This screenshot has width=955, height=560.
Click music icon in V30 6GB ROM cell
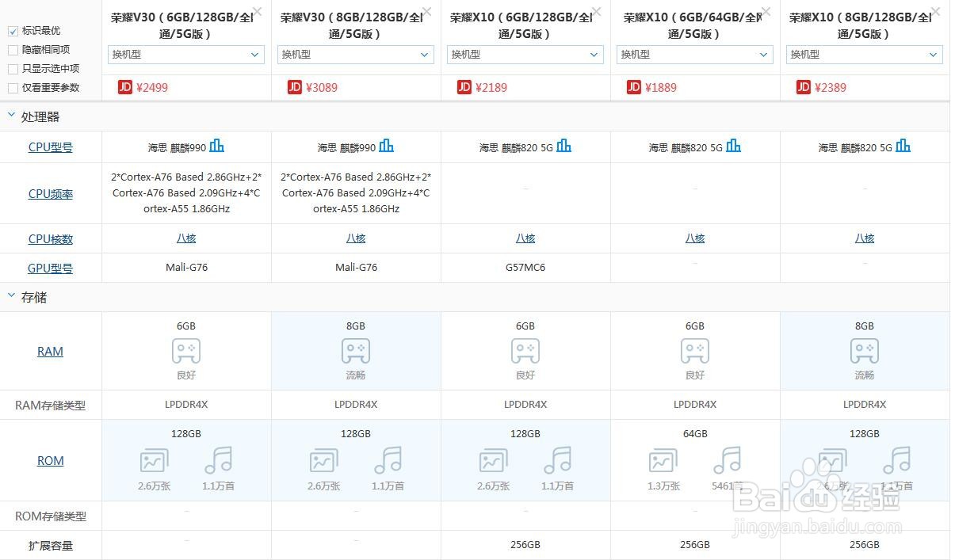(218, 460)
